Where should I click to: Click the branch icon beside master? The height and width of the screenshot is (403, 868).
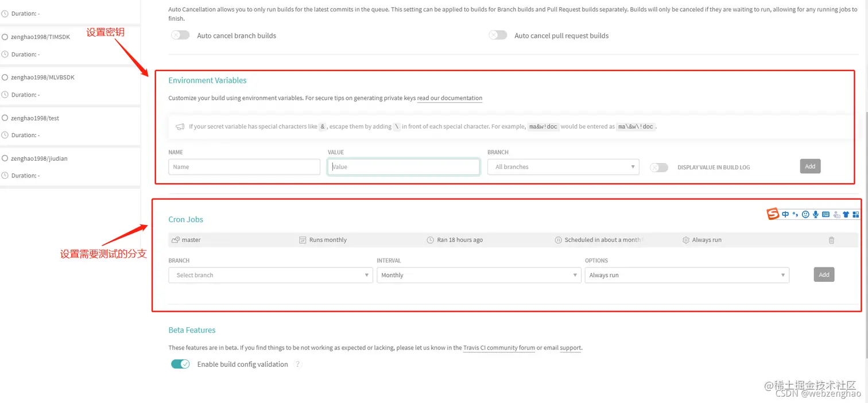176,240
